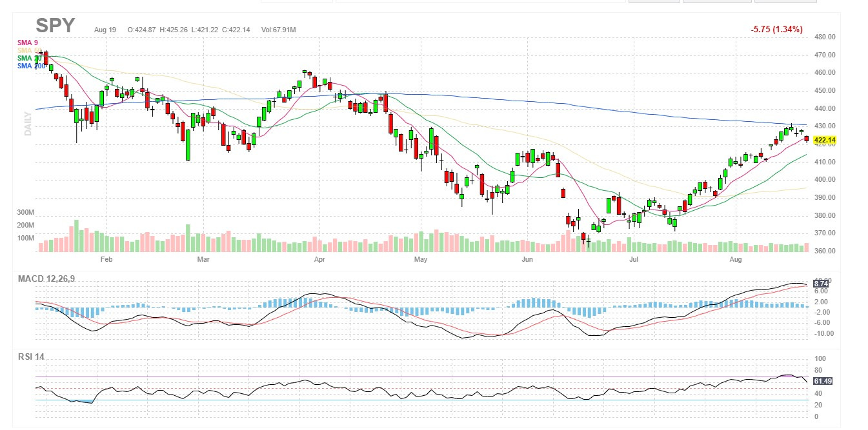Click the Mar month axis label
Viewport: 868px width, 430px height.
click(x=203, y=260)
